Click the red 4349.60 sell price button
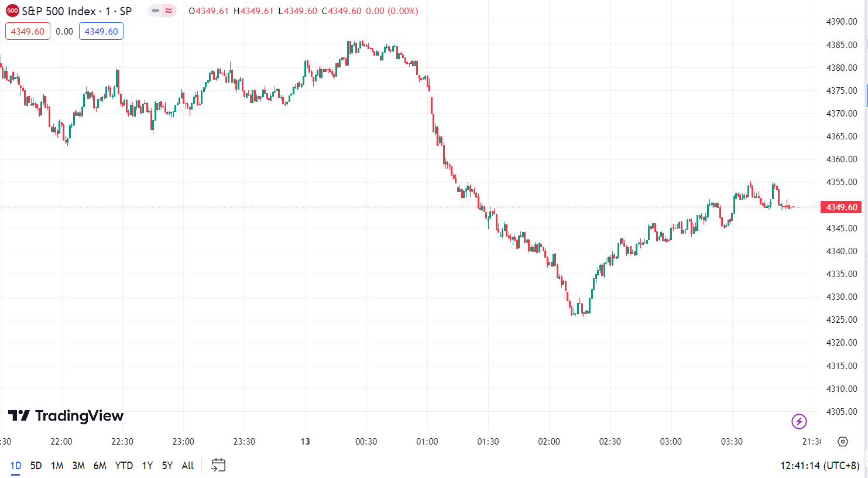This screenshot has height=478, width=868. click(x=28, y=32)
